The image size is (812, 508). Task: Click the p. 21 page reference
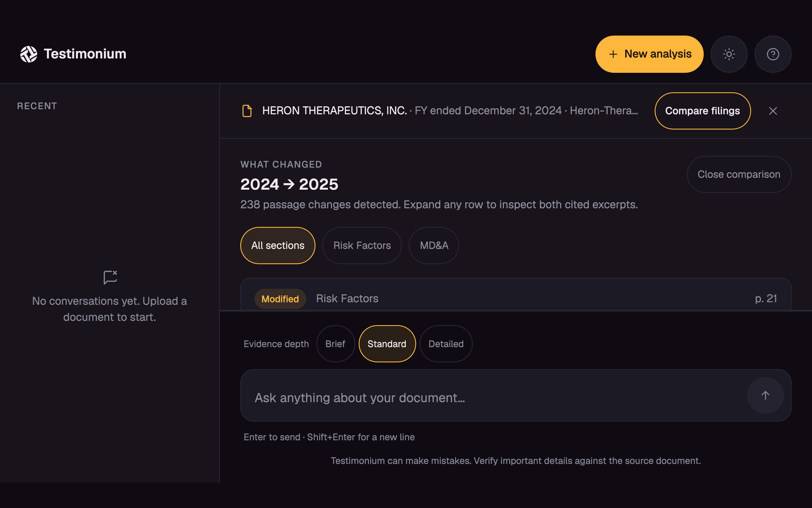(766, 298)
